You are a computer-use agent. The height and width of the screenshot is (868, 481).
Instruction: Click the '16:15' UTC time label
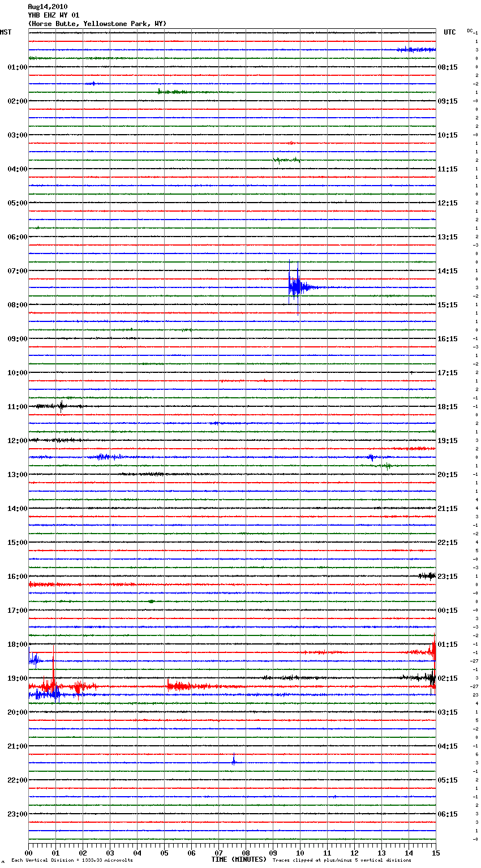tap(448, 339)
